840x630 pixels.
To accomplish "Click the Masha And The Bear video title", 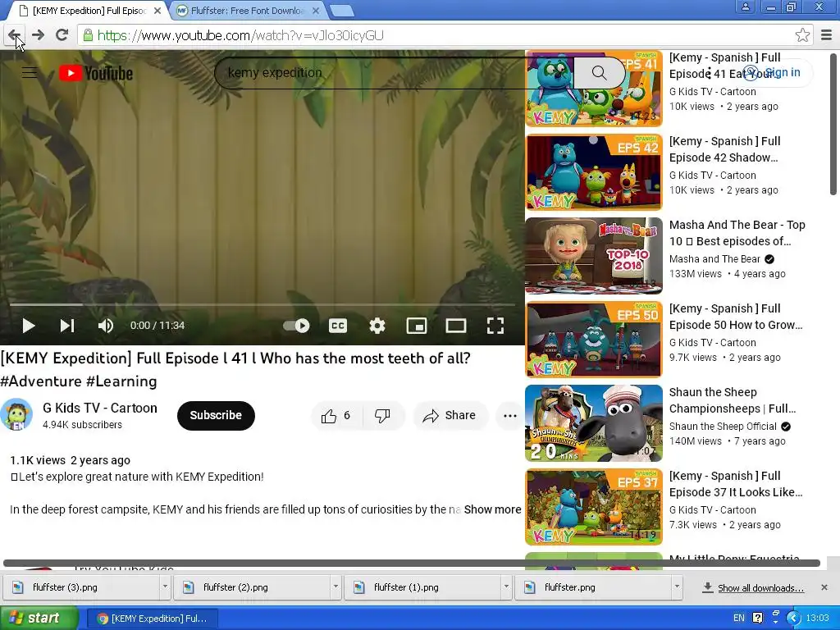I will point(737,233).
